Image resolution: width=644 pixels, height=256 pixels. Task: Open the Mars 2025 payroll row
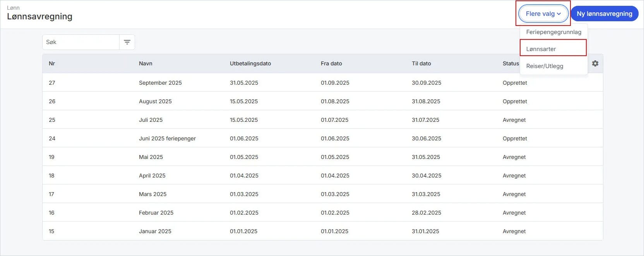[x=323, y=194]
